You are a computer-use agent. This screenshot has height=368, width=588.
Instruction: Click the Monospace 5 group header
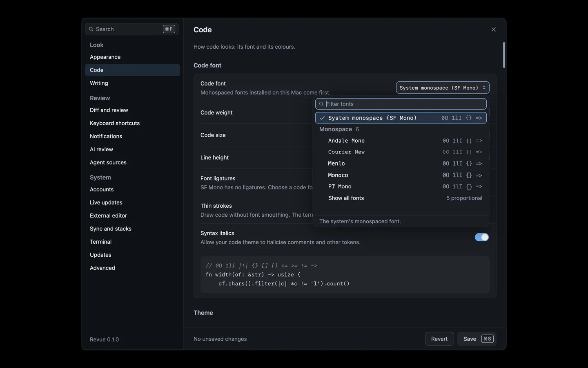[339, 129]
